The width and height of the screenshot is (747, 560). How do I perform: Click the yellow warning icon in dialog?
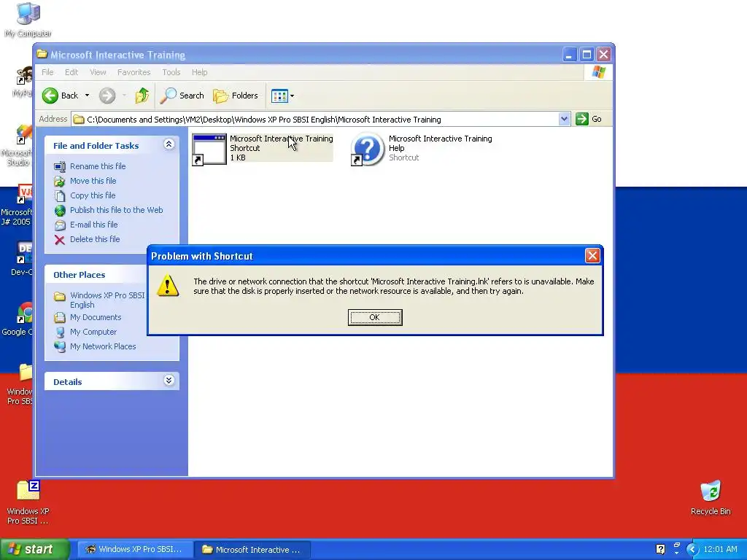click(168, 286)
